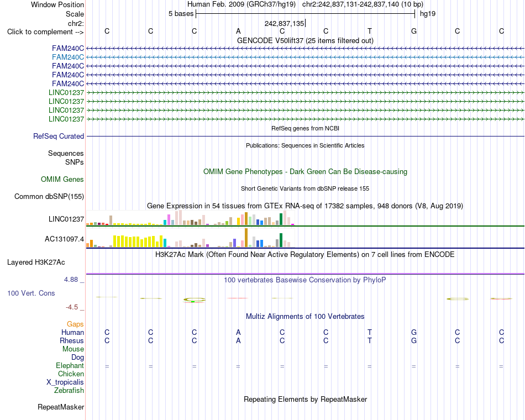Select the X_tropicalis species row label
The image size is (525, 420).
point(65,382)
